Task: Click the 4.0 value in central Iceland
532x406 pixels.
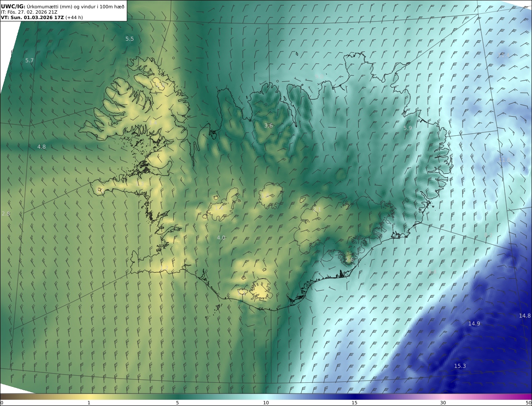Action: pyautogui.click(x=221, y=238)
